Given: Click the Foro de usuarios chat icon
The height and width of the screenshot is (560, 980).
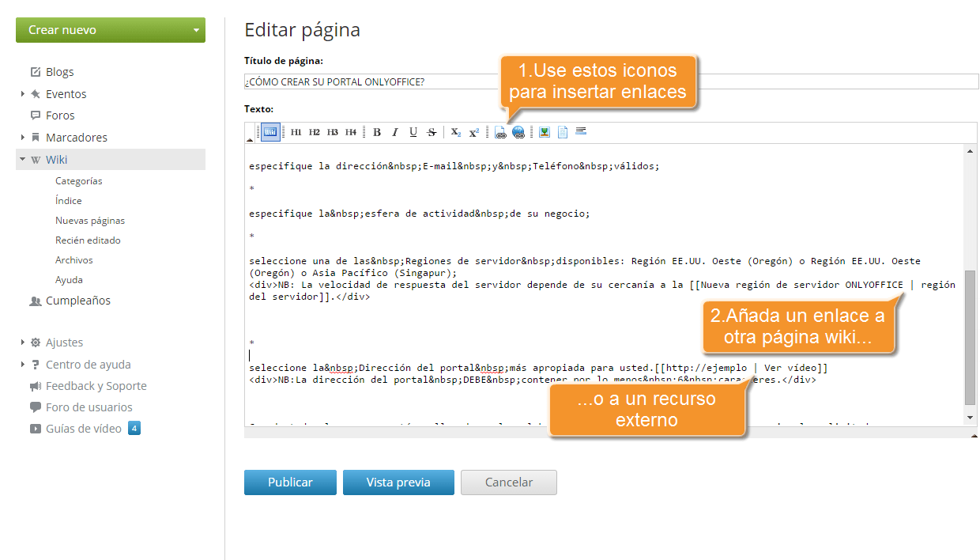Looking at the screenshot, I should click(x=36, y=407).
